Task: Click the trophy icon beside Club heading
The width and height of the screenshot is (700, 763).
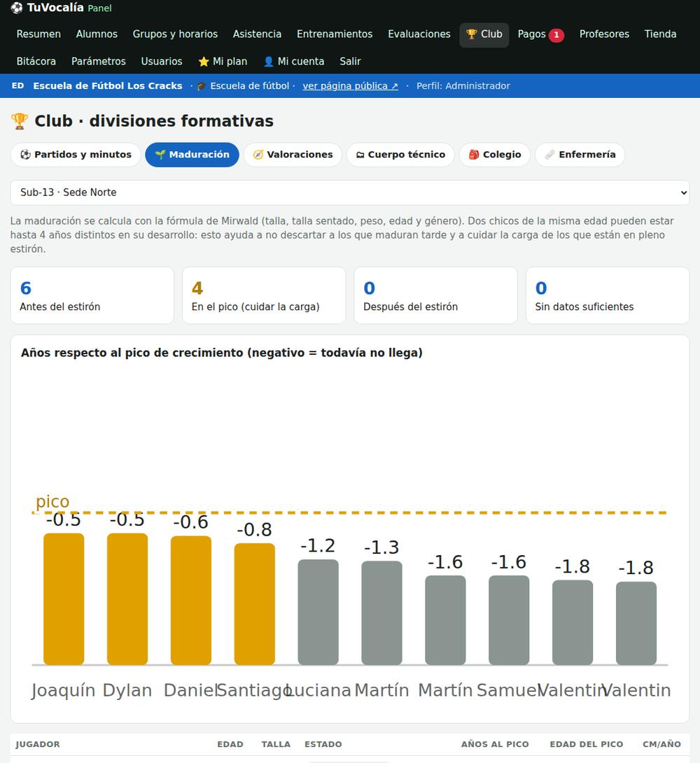Action: 20,121
